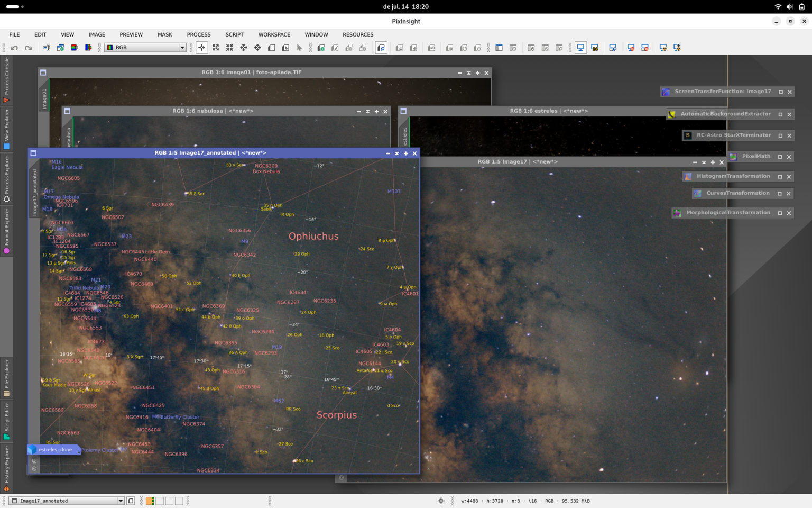Click the crosshair icon in the status bar
The height and width of the screenshot is (508, 812).
point(441,501)
